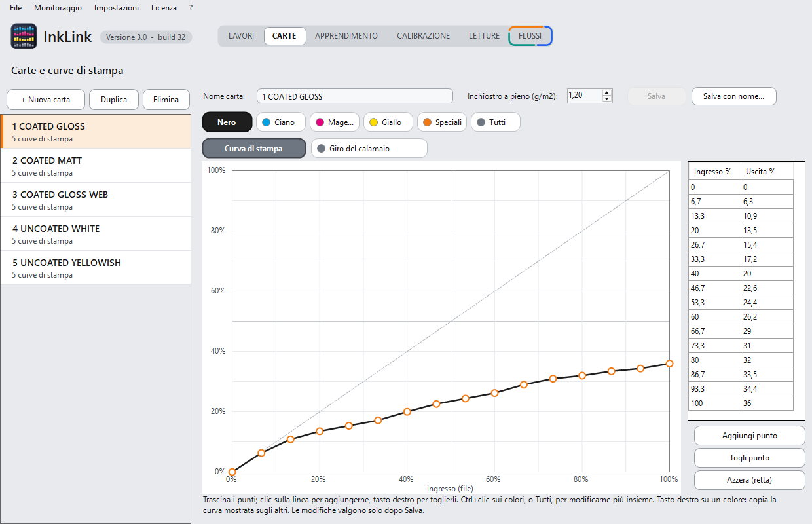Select paper 5 UNCOATED YELLOWISH
This screenshot has width=812, height=524.
pos(96,268)
